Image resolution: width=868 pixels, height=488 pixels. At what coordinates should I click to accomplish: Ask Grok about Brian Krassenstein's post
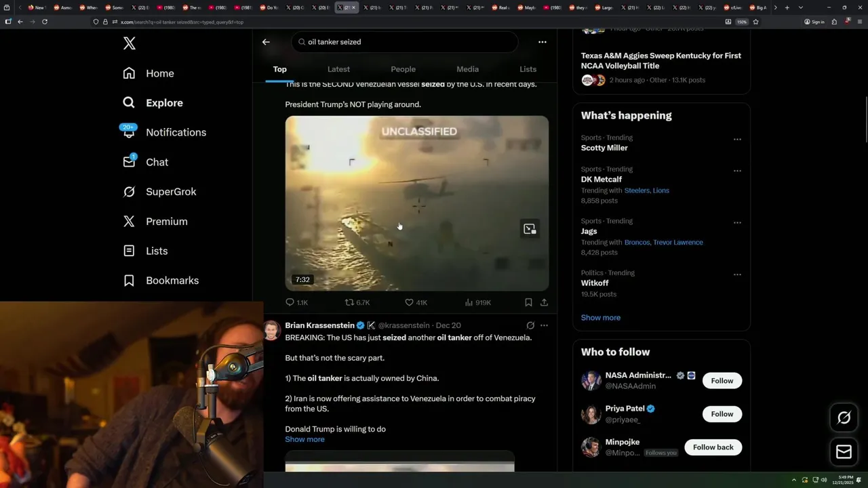[x=530, y=325]
